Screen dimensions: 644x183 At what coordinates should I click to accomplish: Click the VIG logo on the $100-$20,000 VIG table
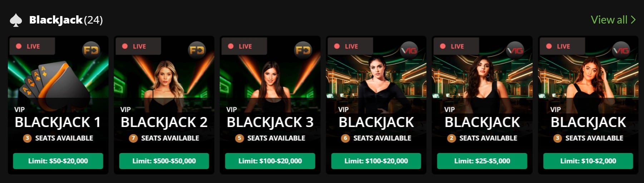pyautogui.click(x=409, y=51)
